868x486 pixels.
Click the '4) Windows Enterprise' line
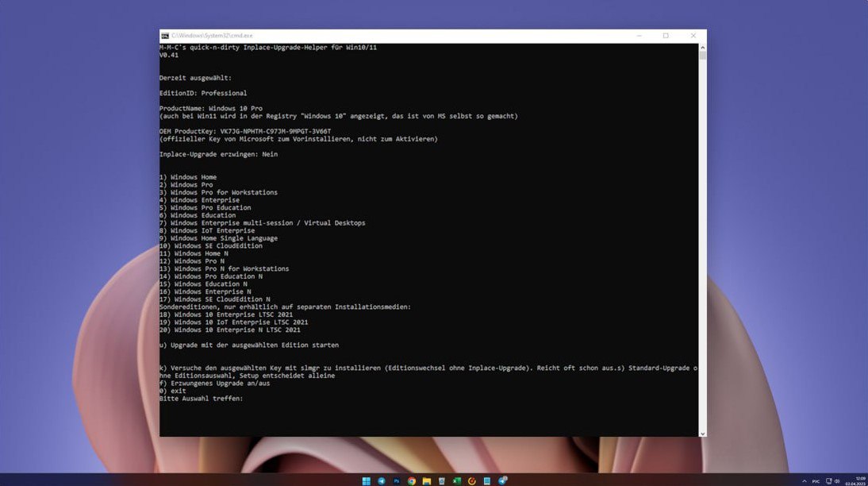199,200
